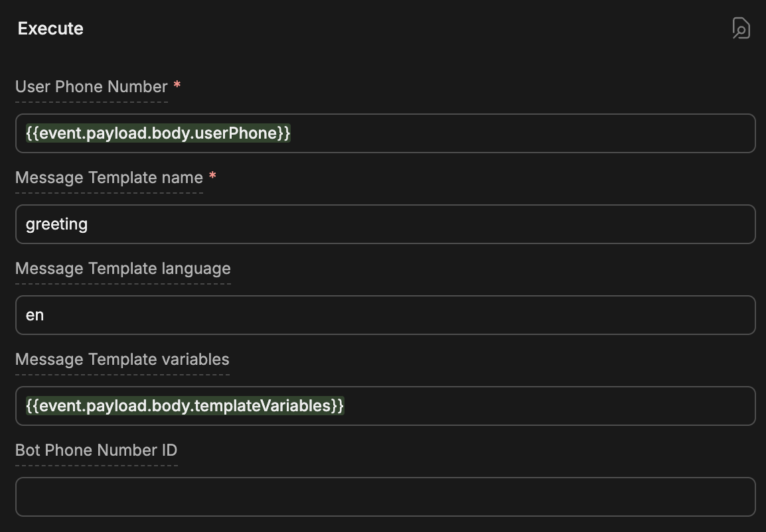This screenshot has height=532, width=766.
Task: Click the required asterisk next to Message Template name
Action: click(212, 176)
